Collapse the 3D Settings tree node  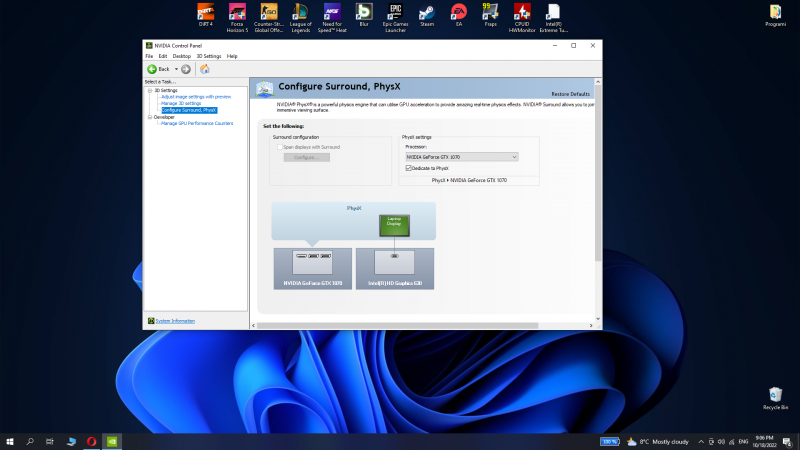tap(150, 90)
